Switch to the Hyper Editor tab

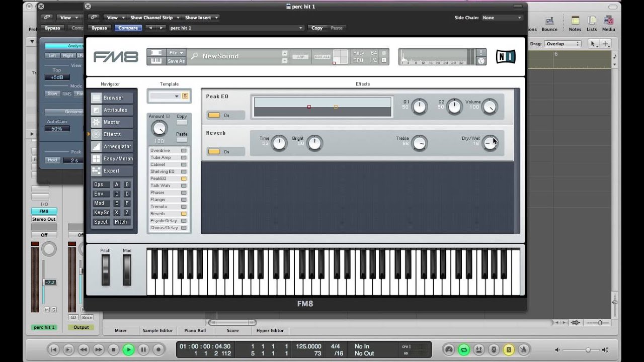[x=270, y=330]
